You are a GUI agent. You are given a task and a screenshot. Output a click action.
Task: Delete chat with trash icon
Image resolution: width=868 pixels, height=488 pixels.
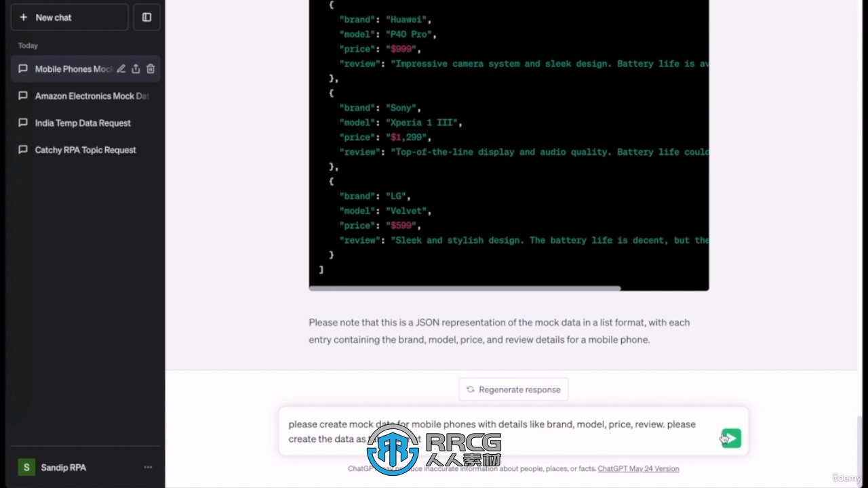(x=151, y=68)
